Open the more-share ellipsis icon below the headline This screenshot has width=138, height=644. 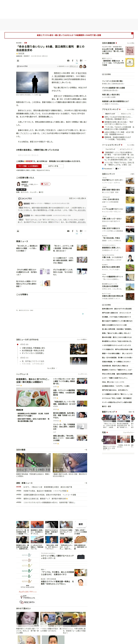[85, 61]
